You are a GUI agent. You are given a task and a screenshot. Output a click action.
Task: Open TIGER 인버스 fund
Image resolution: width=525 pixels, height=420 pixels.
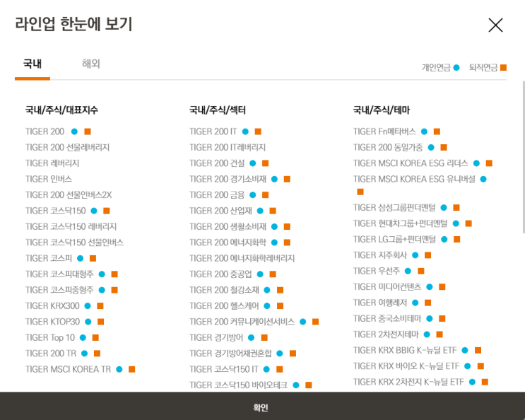click(49, 179)
